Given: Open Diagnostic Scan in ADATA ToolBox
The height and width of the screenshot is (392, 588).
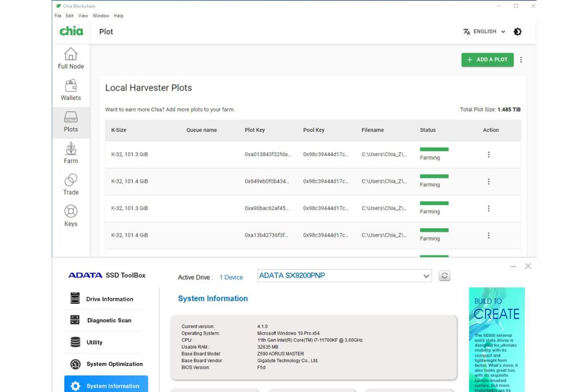Looking at the screenshot, I should [x=103, y=320].
